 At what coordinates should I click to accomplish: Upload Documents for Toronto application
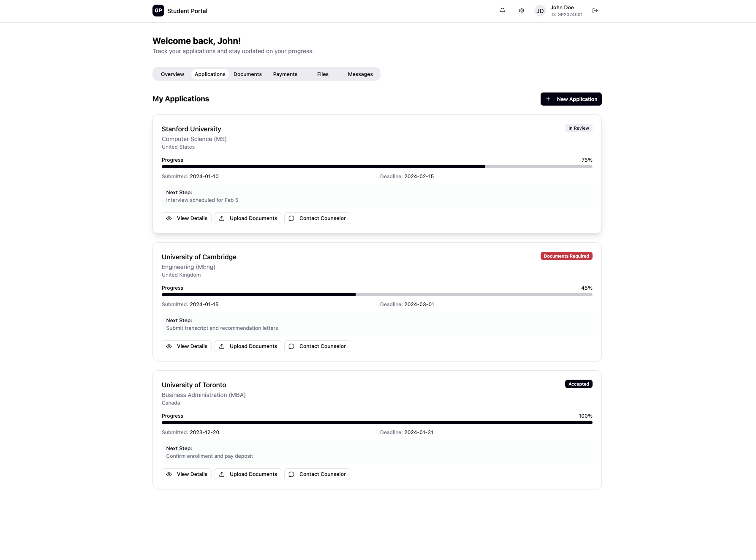click(248, 474)
